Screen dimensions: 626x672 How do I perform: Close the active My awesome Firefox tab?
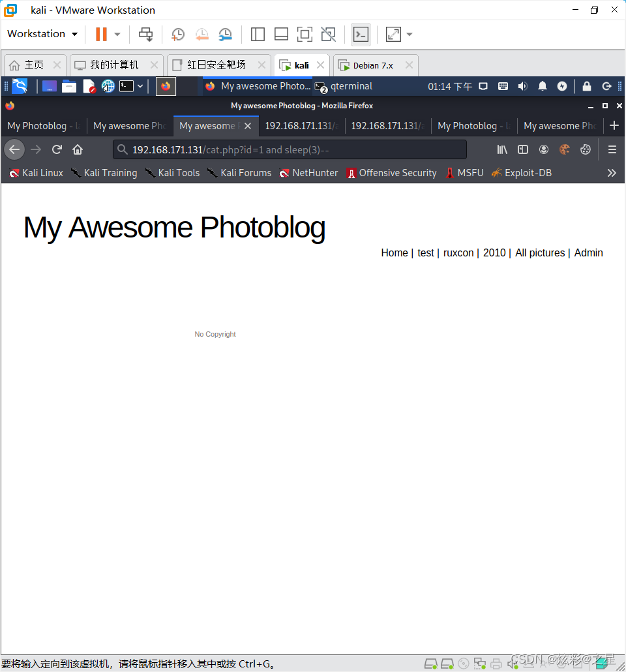[248, 126]
